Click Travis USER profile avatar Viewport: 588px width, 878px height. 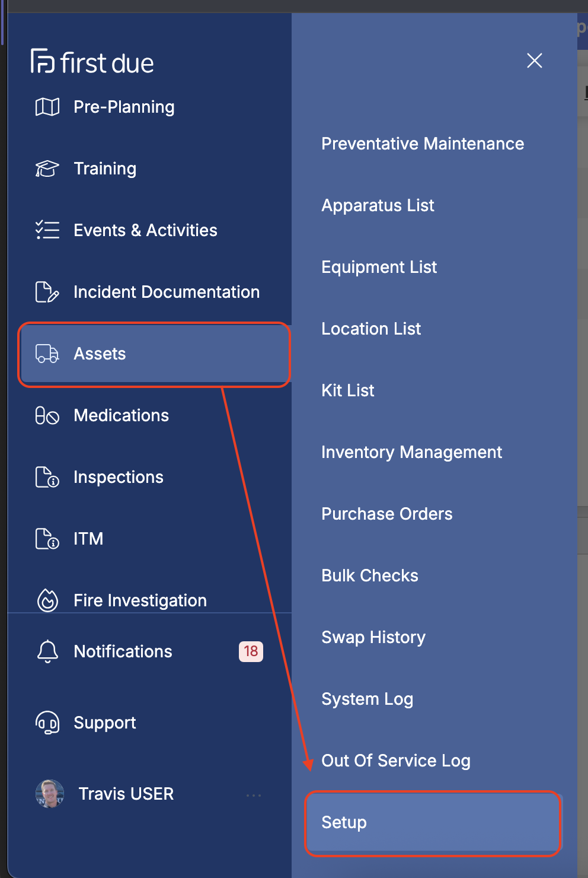(x=50, y=794)
